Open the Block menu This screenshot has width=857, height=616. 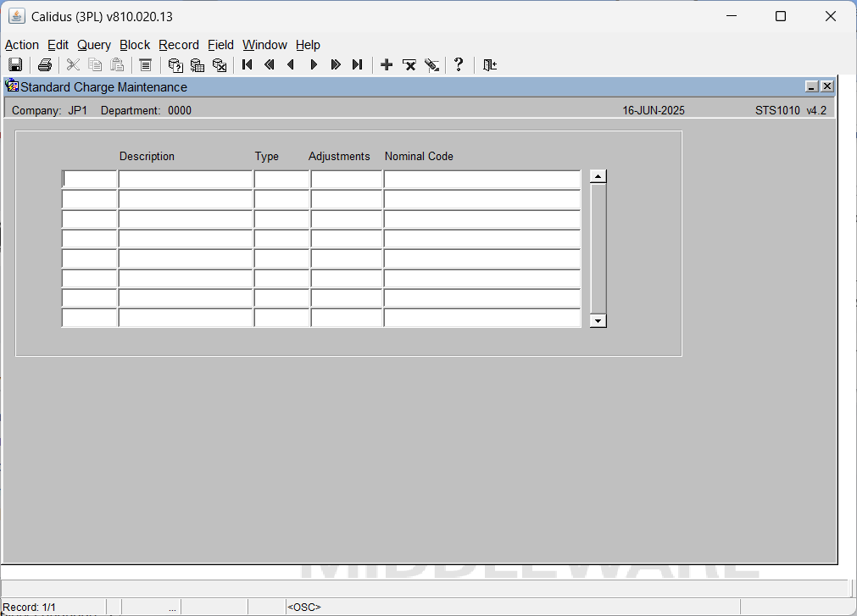(135, 45)
